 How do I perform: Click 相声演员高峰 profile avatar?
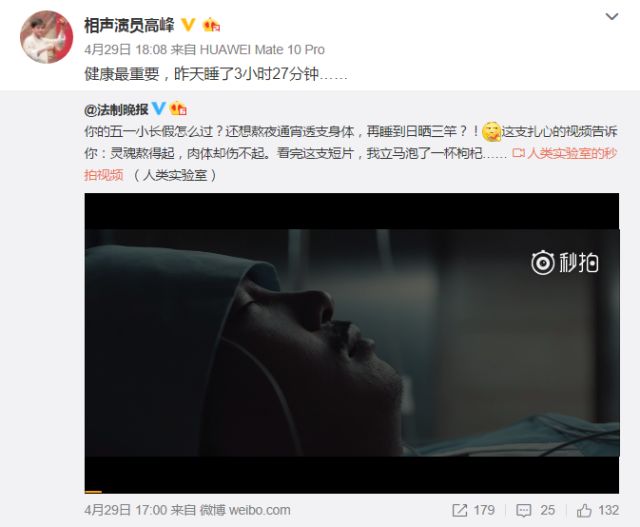click(47, 37)
